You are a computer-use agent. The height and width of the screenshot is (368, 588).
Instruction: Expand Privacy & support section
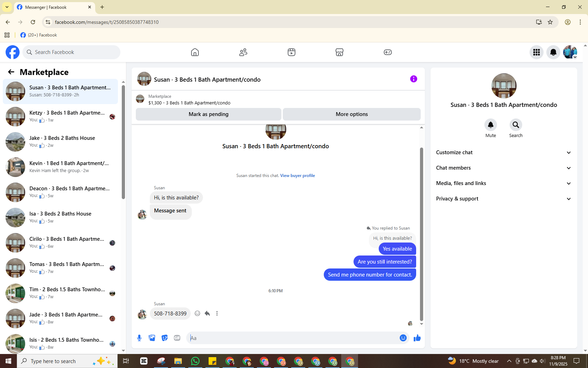click(x=504, y=199)
